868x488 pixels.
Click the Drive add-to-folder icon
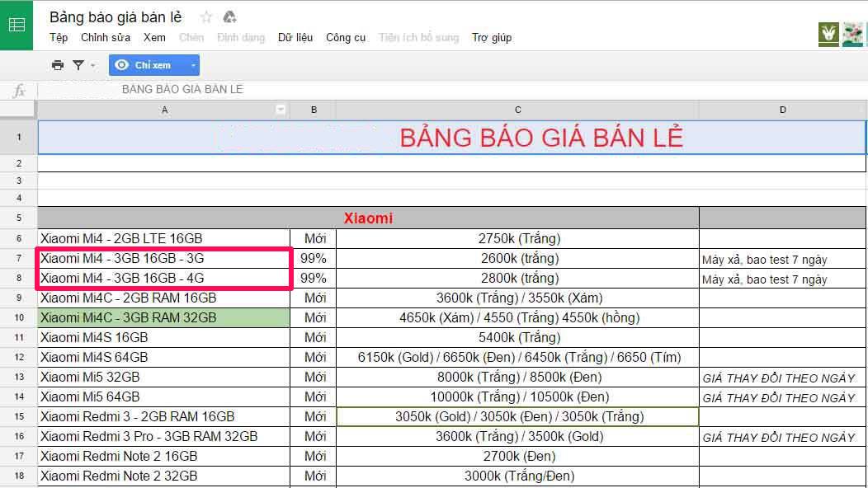[229, 17]
